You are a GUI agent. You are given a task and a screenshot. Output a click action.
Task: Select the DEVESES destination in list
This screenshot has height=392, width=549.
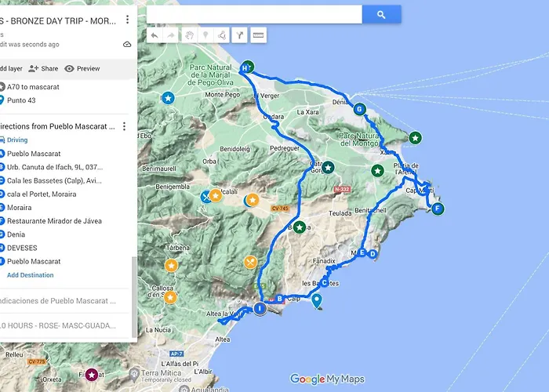22,248
